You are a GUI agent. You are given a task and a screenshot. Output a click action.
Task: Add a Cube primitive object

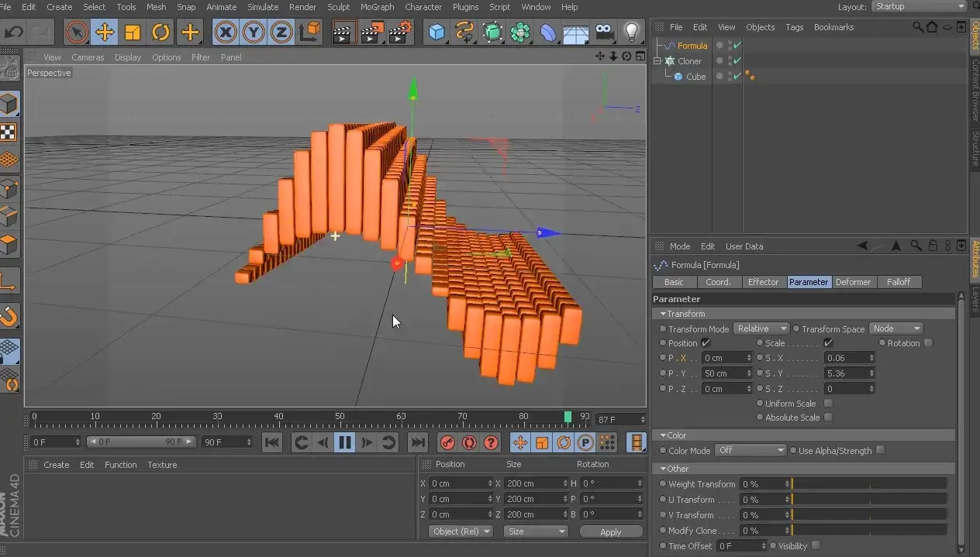click(437, 32)
